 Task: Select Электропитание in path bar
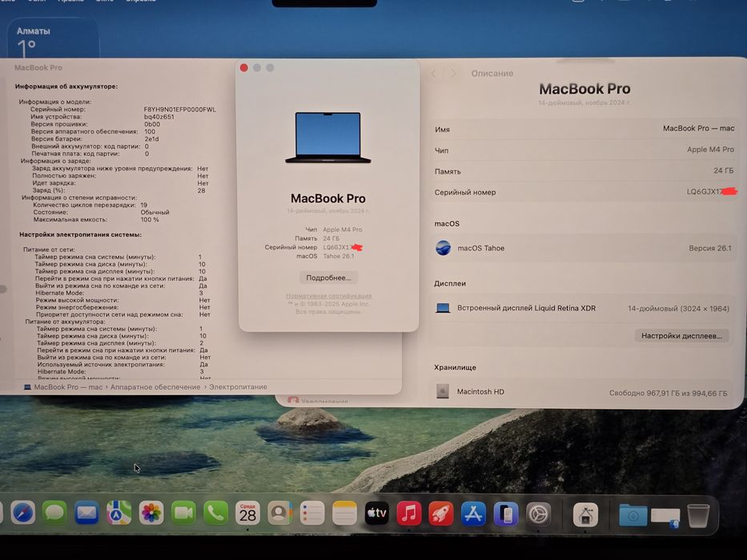(x=238, y=387)
